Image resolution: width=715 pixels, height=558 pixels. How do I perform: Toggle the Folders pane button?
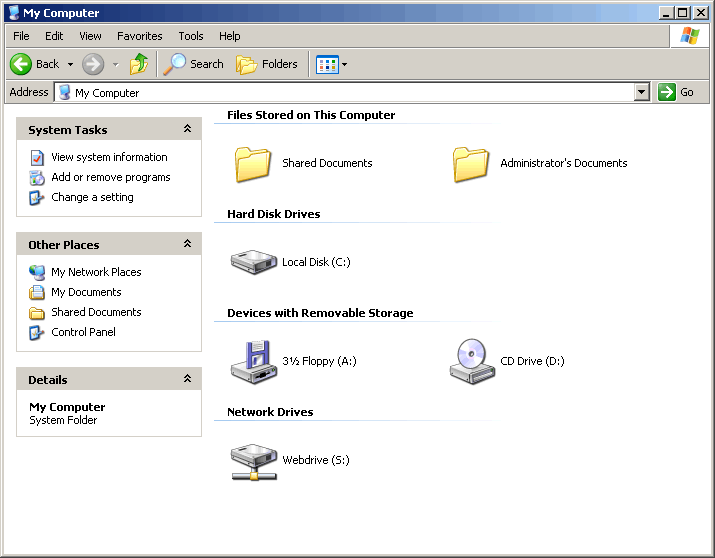pyautogui.click(x=267, y=64)
